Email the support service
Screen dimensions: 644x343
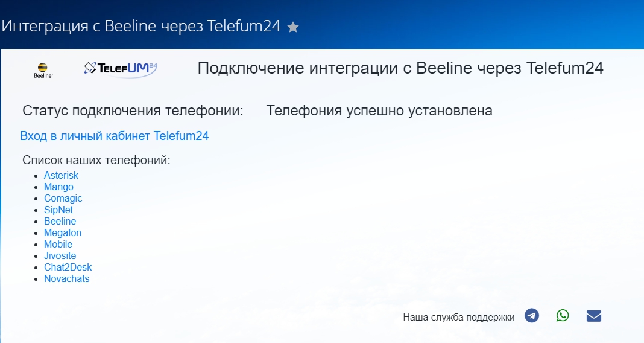pyautogui.click(x=594, y=316)
